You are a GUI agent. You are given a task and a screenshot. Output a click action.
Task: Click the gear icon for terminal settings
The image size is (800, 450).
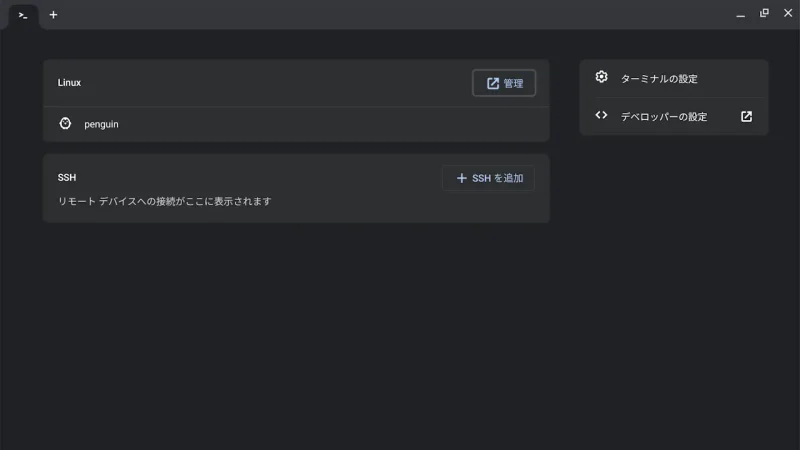pyautogui.click(x=601, y=77)
